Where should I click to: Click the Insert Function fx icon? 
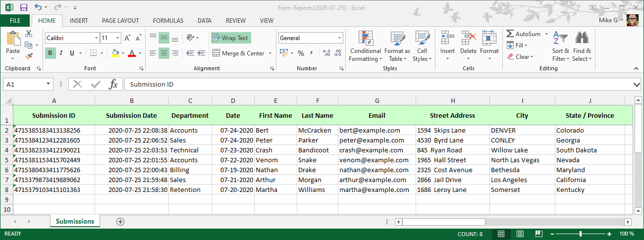click(x=113, y=84)
